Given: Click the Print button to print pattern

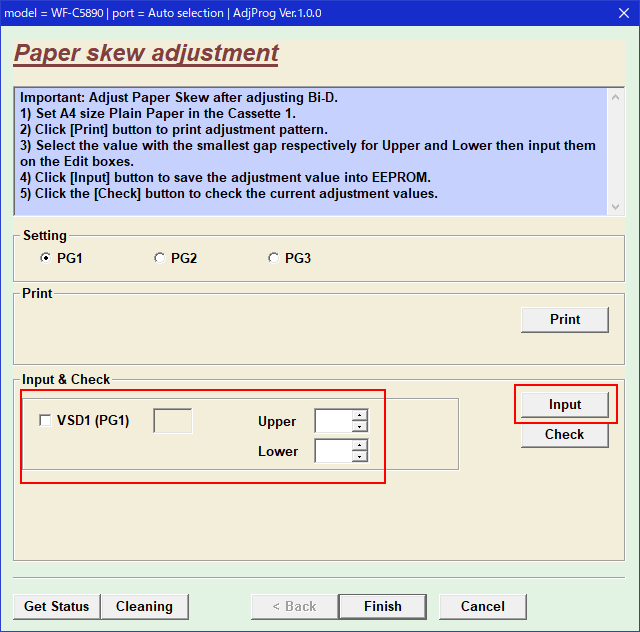Looking at the screenshot, I should click(564, 319).
